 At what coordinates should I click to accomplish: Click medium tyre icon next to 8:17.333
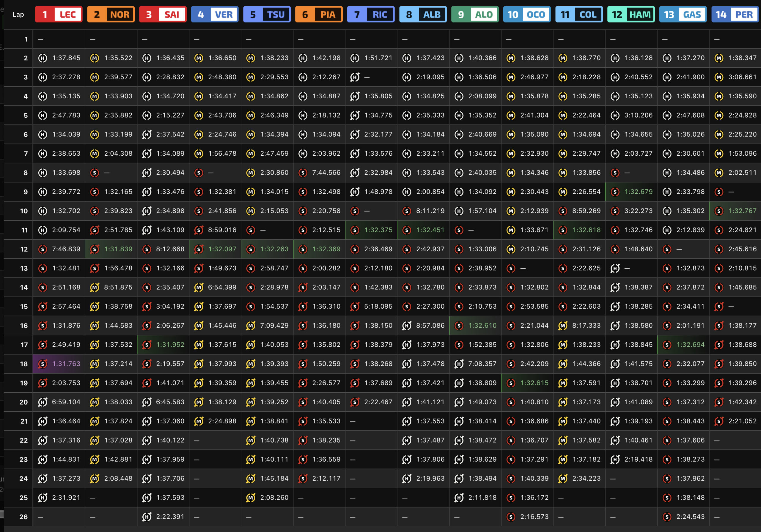click(563, 326)
